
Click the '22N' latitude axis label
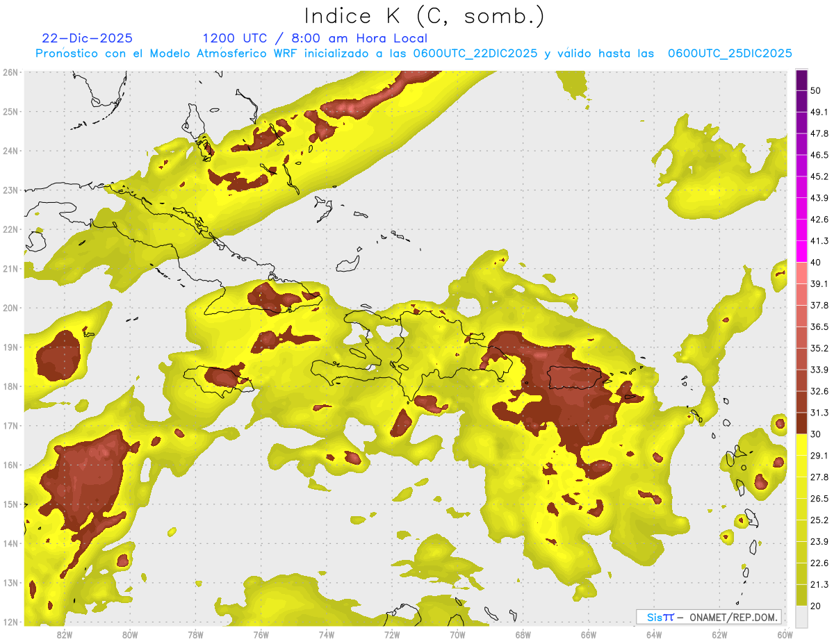click(10, 229)
